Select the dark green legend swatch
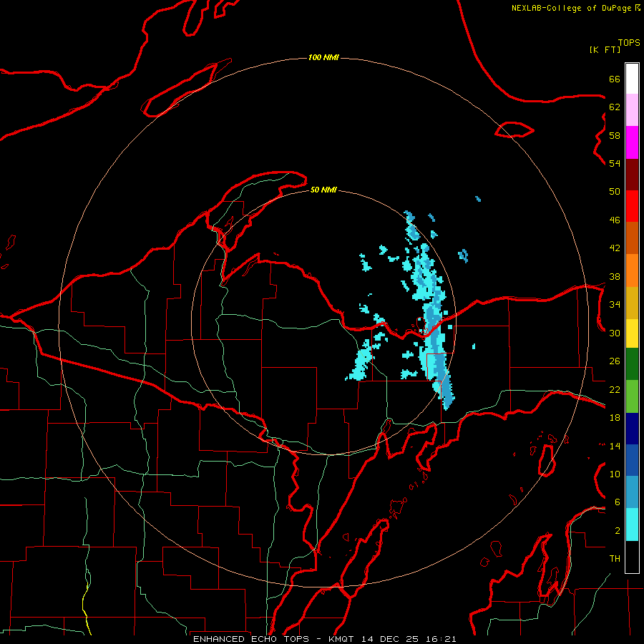 coord(632,364)
